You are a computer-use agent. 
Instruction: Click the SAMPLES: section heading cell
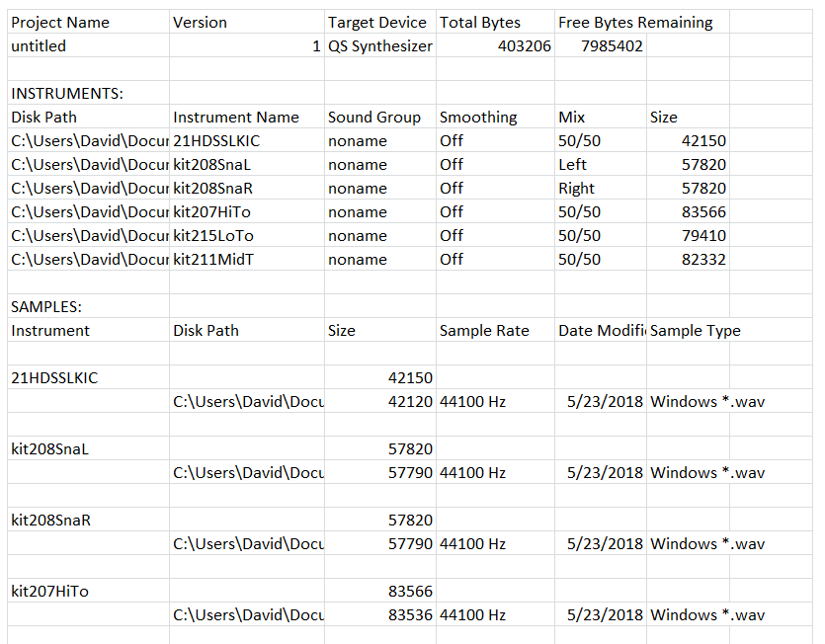tap(46, 306)
